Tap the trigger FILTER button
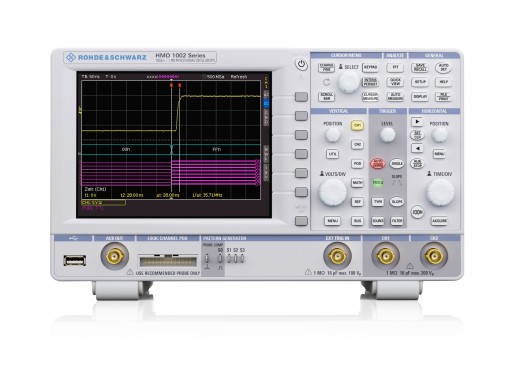520x380 pixels. 397,221
